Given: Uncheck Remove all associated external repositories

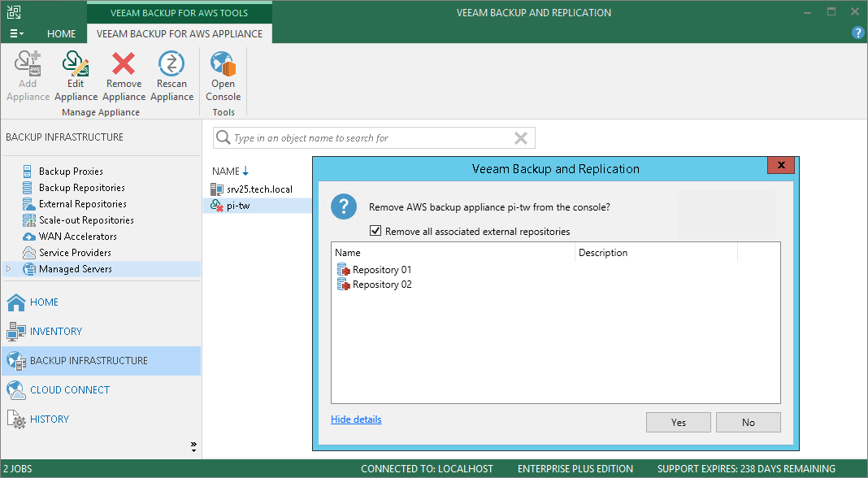Looking at the screenshot, I should point(375,230).
